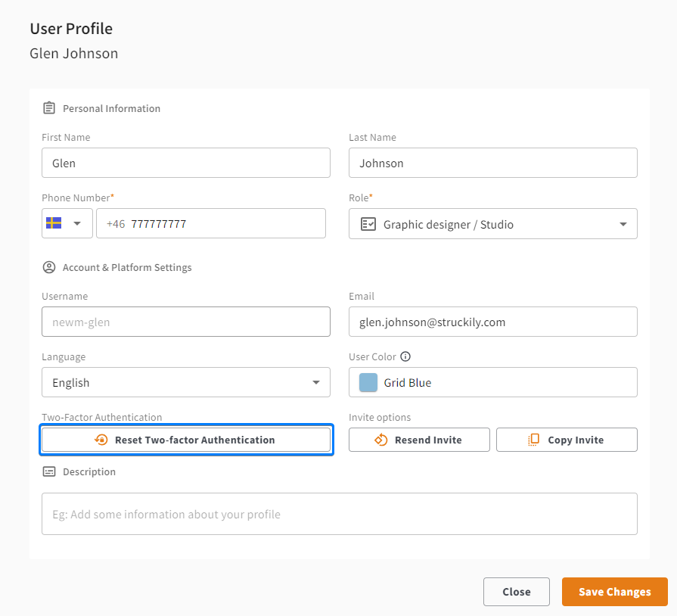Click the Username field showing newm-glen
This screenshot has height=616, width=677.
click(x=185, y=322)
